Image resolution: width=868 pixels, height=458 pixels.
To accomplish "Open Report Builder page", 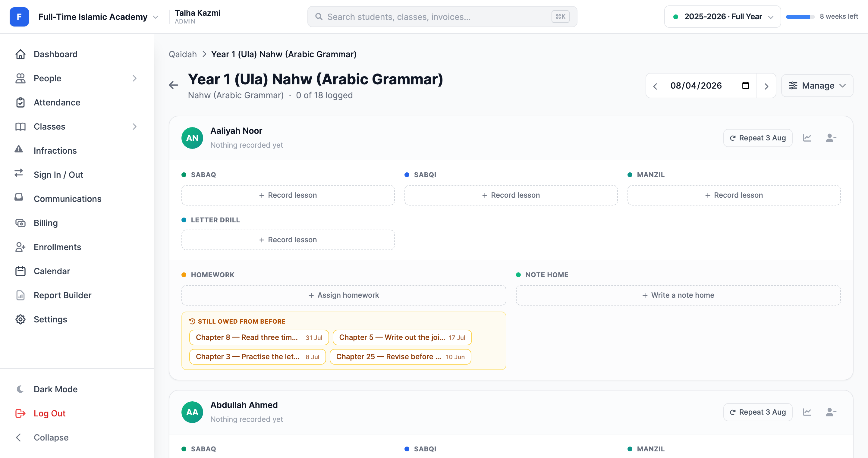I will tap(63, 295).
